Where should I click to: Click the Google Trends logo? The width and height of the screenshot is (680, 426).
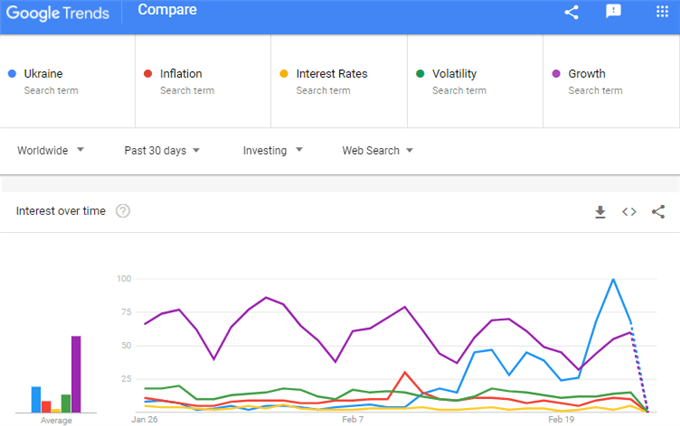[58, 13]
